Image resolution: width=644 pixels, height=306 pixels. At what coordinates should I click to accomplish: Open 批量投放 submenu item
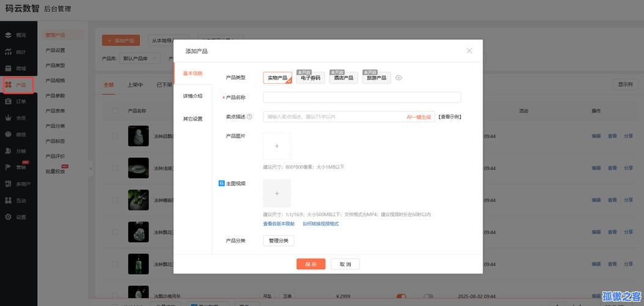pyautogui.click(x=56, y=171)
